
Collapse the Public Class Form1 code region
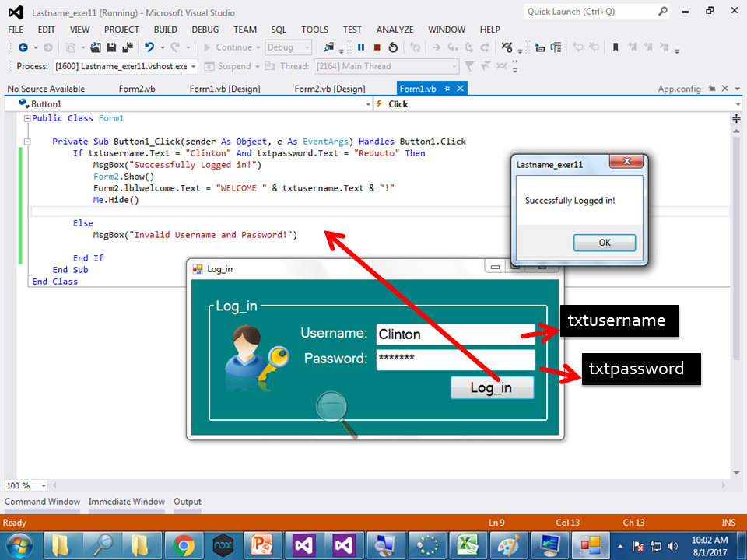pos(26,117)
